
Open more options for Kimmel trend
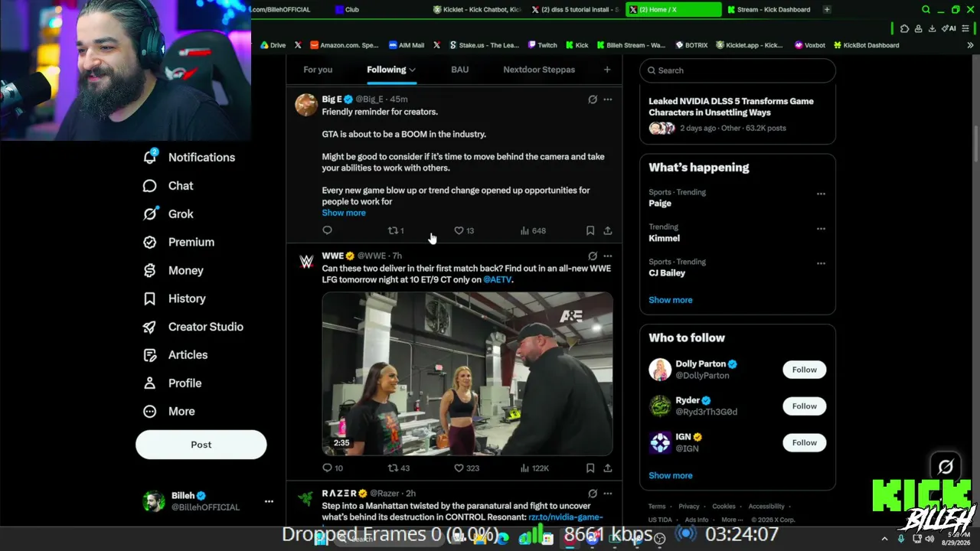click(x=821, y=228)
